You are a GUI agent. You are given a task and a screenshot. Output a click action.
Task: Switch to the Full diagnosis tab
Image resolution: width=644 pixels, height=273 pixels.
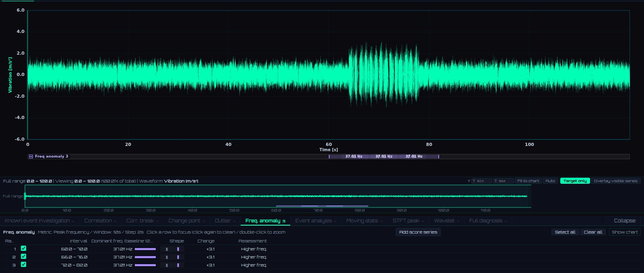click(488, 221)
